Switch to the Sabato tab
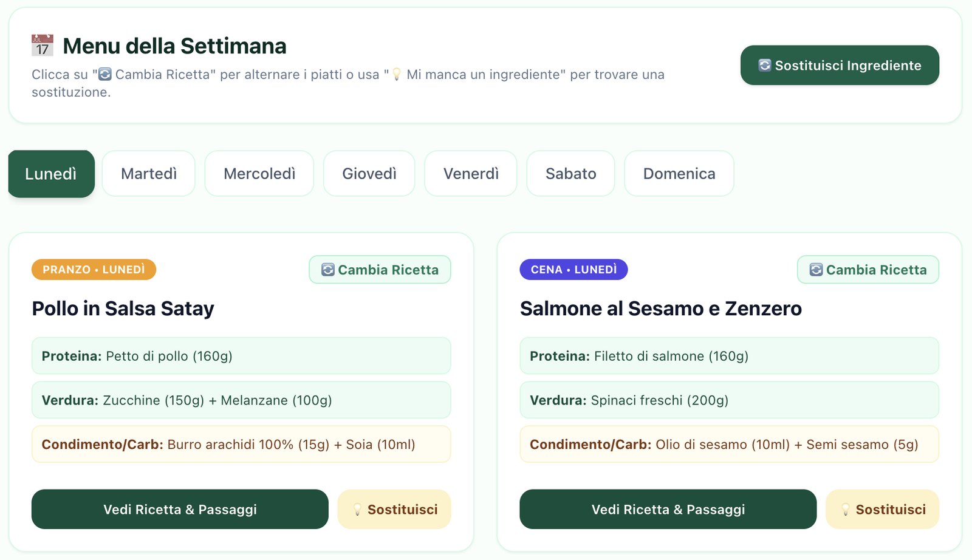Image resolution: width=972 pixels, height=560 pixels. [x=571, y=174]
